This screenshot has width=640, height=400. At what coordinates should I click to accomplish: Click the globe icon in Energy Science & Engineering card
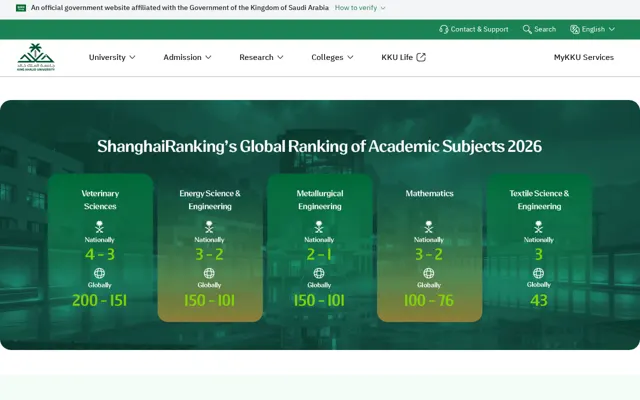point(209,273)
